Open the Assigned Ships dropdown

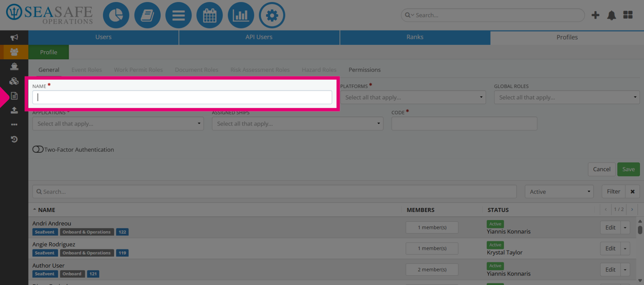coord(298,124)
